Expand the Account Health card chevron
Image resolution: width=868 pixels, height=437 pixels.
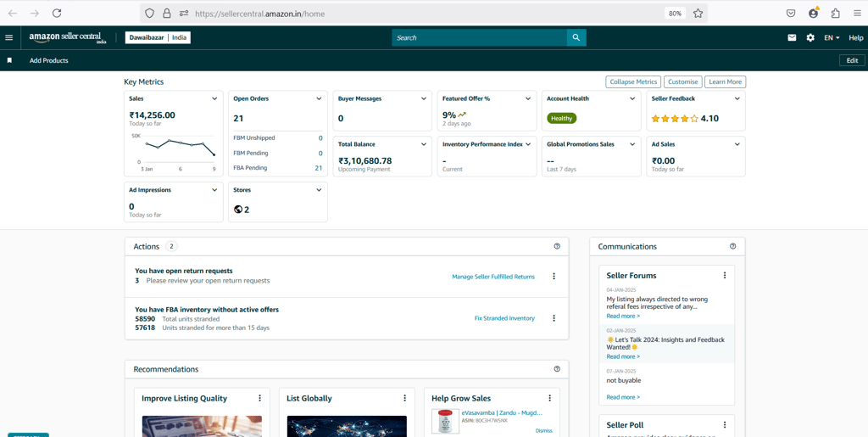point(632,98)
